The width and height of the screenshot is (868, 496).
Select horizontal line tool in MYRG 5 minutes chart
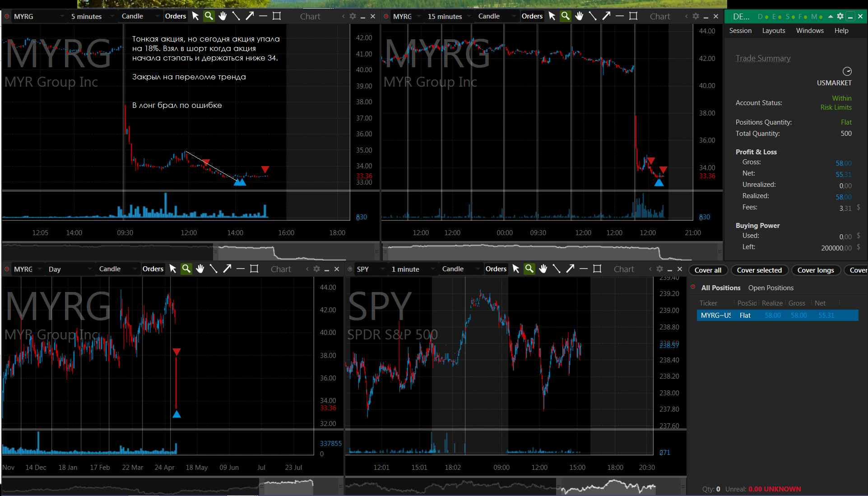(x=263, y=16)
